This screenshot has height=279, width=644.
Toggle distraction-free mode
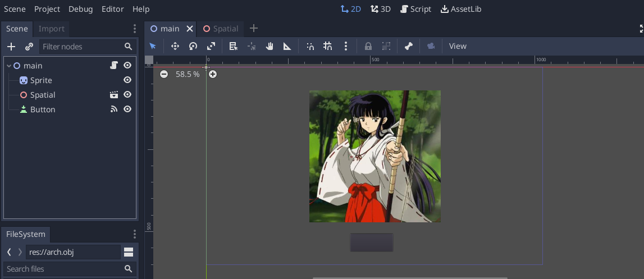coord(642,29)
